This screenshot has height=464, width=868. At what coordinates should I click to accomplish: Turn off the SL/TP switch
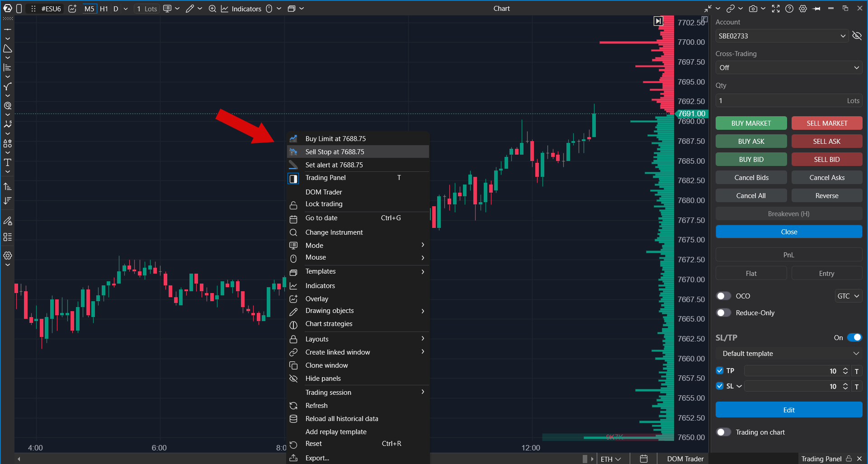click(x=854, y=337)
